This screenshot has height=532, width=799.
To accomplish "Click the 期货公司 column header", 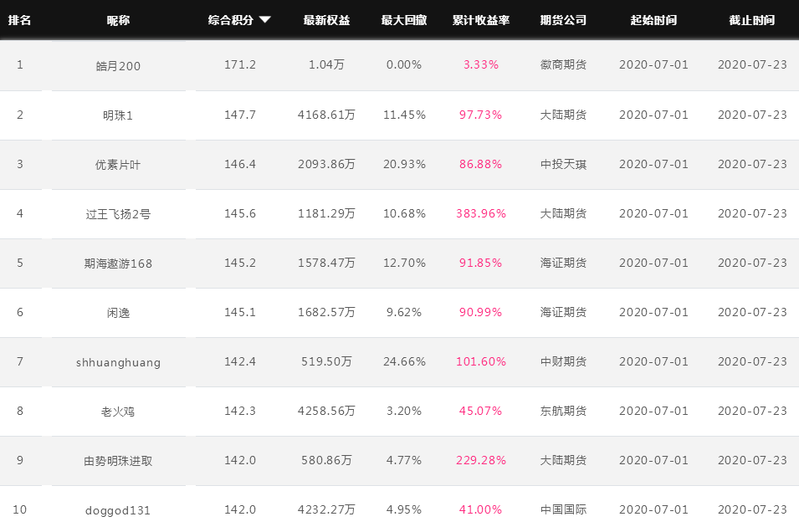I will (563, 20).
